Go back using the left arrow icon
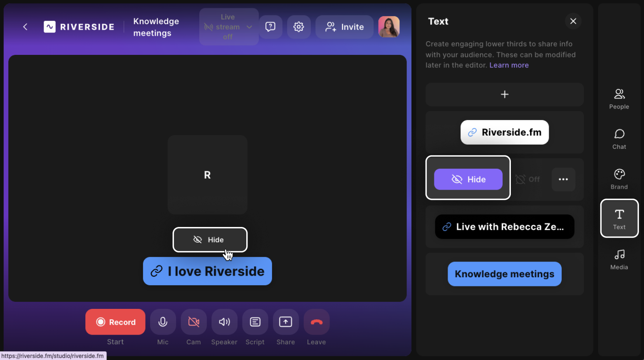 coord(25,27)
